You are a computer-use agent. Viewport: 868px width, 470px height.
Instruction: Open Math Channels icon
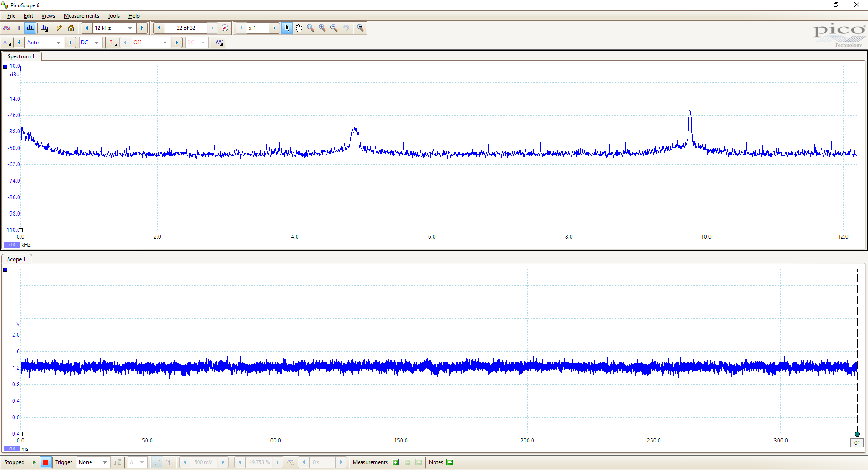click(219, 42)
